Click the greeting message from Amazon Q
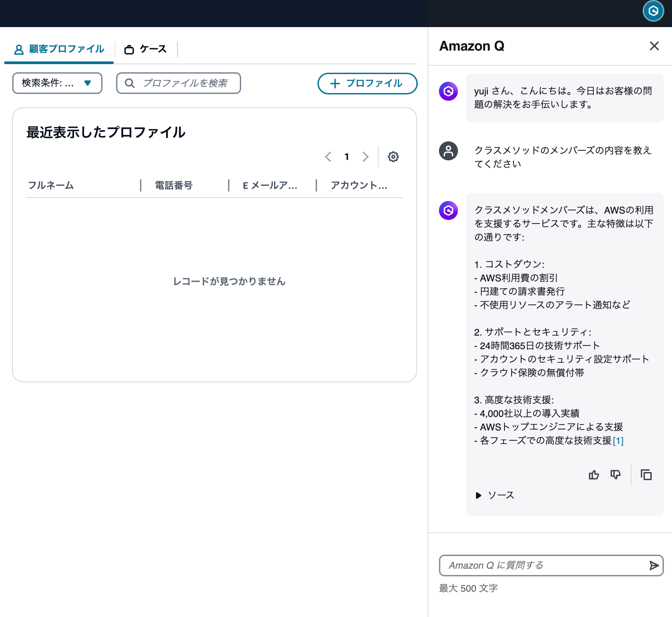The width and height of the screenshot is (672, 617). tap(565, 98)
